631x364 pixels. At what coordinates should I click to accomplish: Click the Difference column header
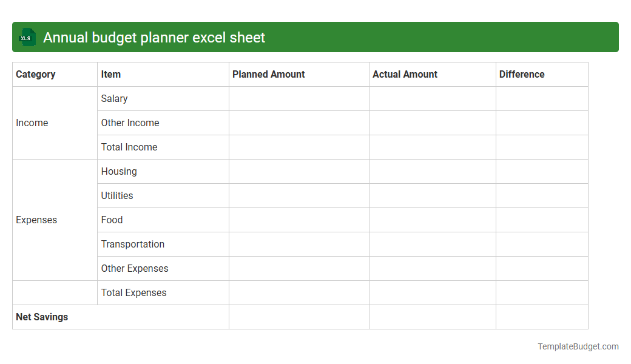tap(522, 74)
